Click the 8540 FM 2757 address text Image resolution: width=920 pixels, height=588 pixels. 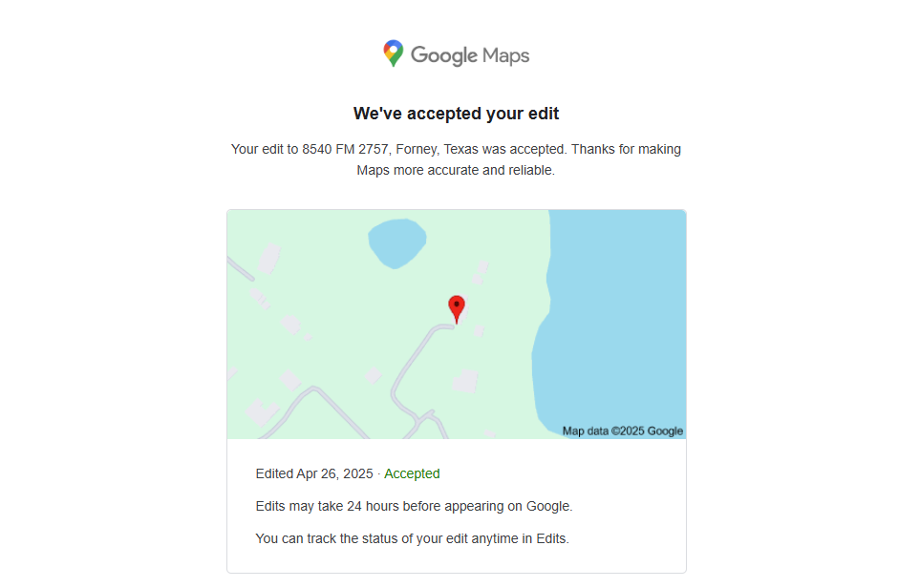(345, 150)
